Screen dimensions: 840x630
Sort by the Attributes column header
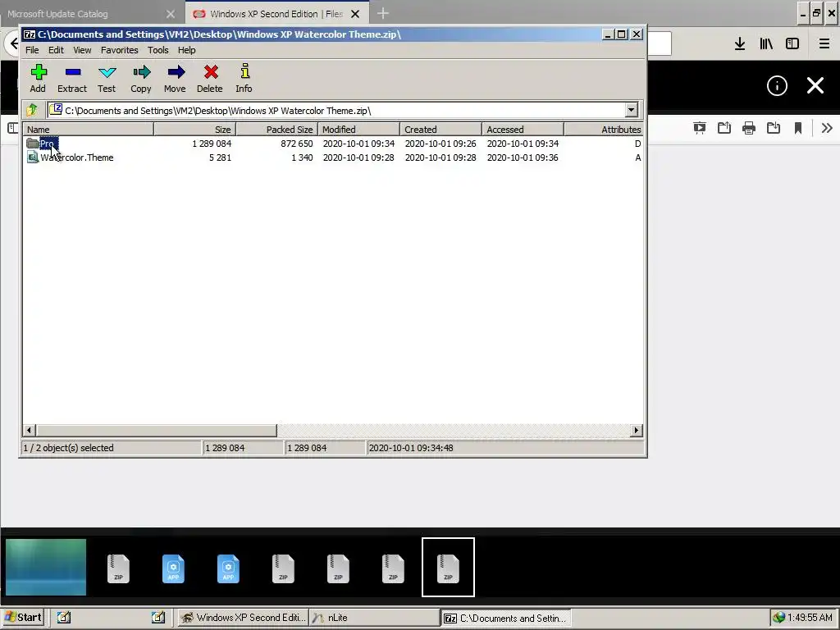(x=604, y=129)
